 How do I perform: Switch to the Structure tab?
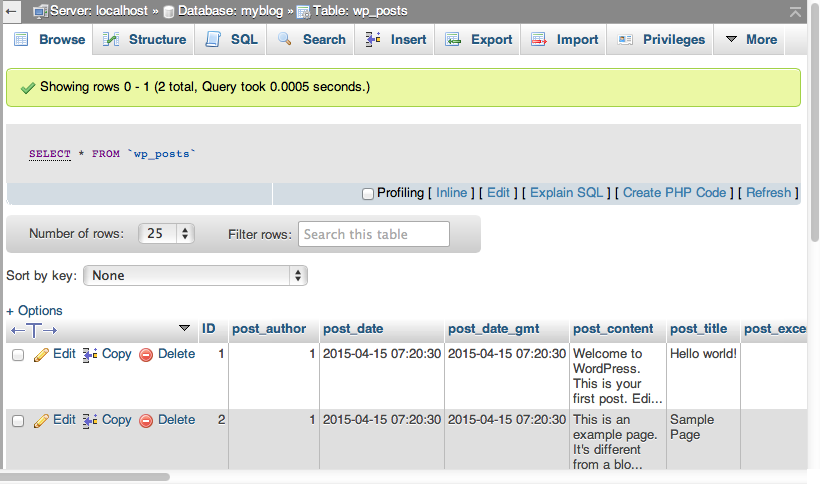tap(145, 40)
